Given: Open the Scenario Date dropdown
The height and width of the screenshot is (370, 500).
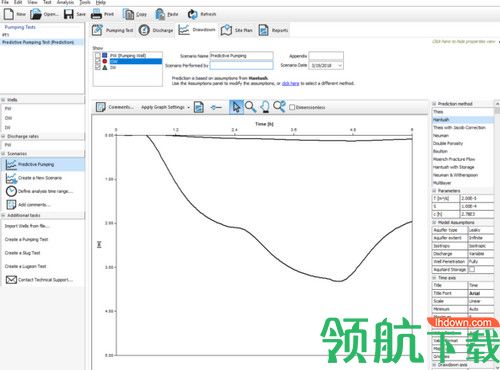Looking at the screenshot, I should 340,66.
